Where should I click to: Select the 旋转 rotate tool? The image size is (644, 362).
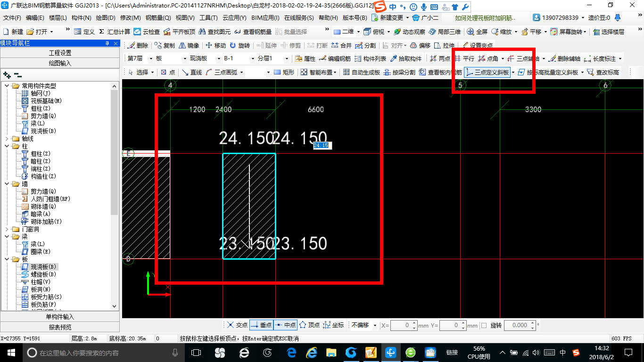(239, 46)
